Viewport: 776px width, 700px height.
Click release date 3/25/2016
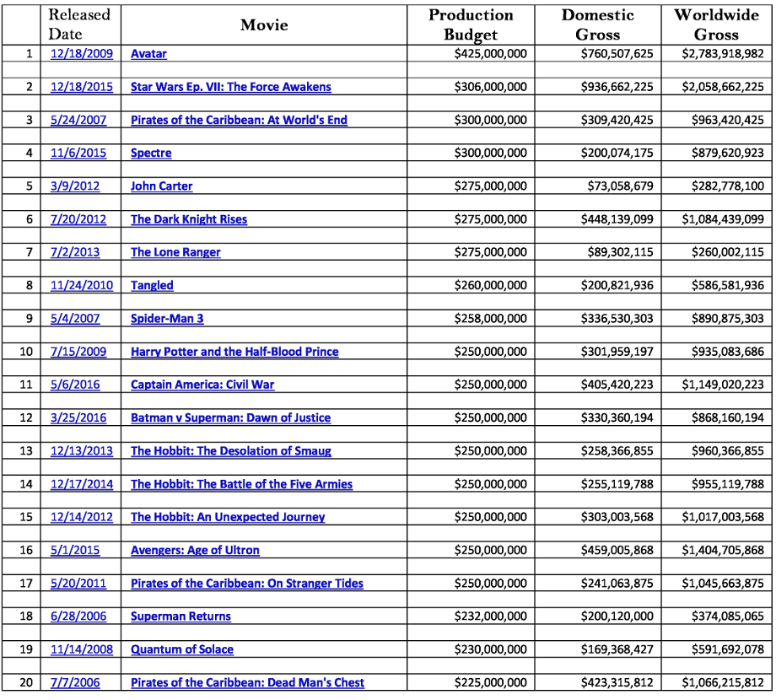tap(78, 417)
